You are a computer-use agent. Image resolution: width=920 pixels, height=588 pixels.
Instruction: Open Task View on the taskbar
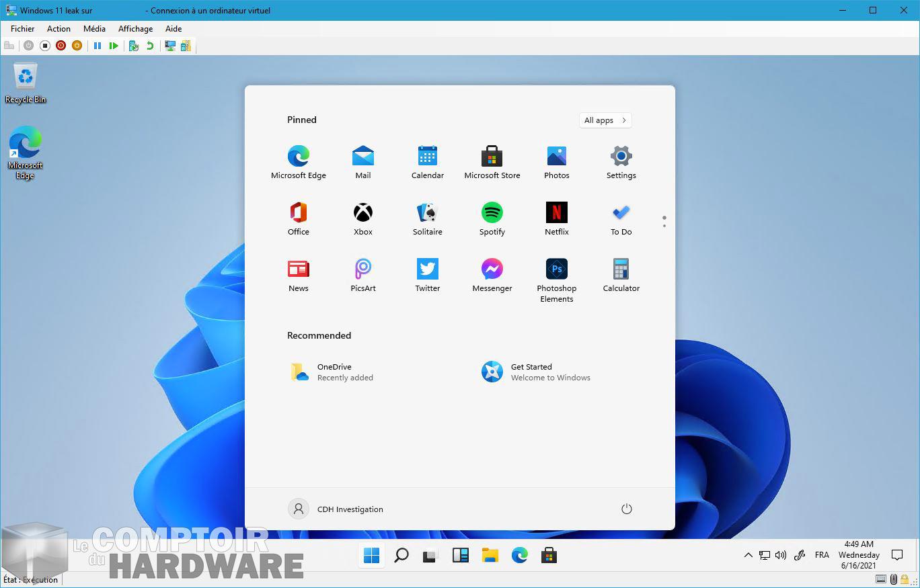[x=430, y=556]
